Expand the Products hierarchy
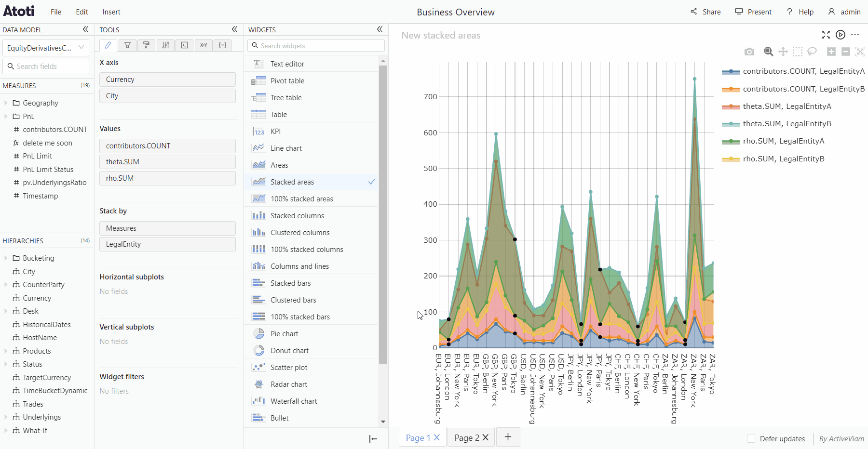The width and height of the screenshot is (868, 449). click(x=6, y=351)
